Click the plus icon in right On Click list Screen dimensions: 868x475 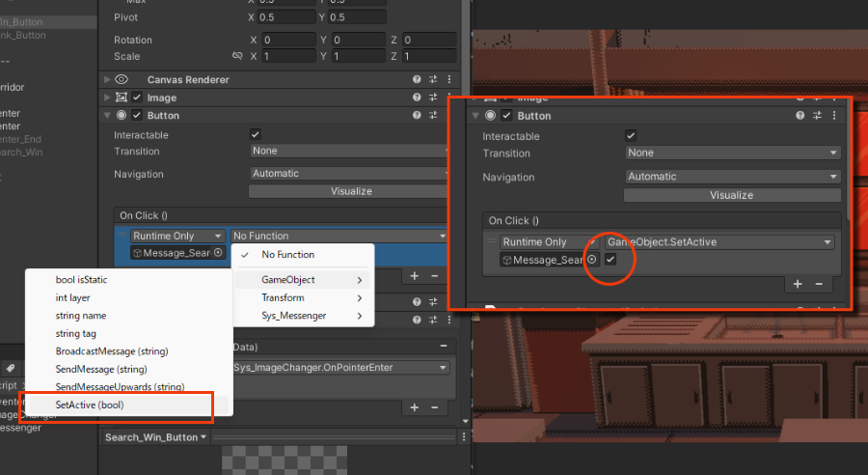(x=798, y=284)
